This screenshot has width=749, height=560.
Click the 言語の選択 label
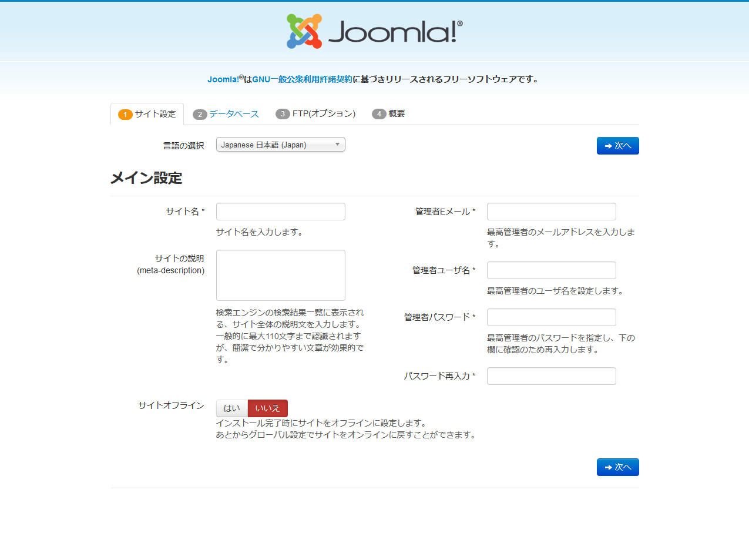(x=184, y=146)
